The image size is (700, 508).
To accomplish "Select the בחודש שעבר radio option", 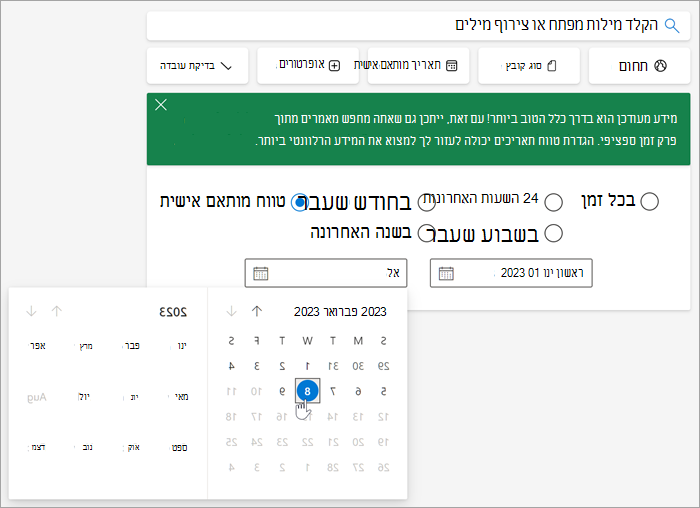I will click(426, 202).
